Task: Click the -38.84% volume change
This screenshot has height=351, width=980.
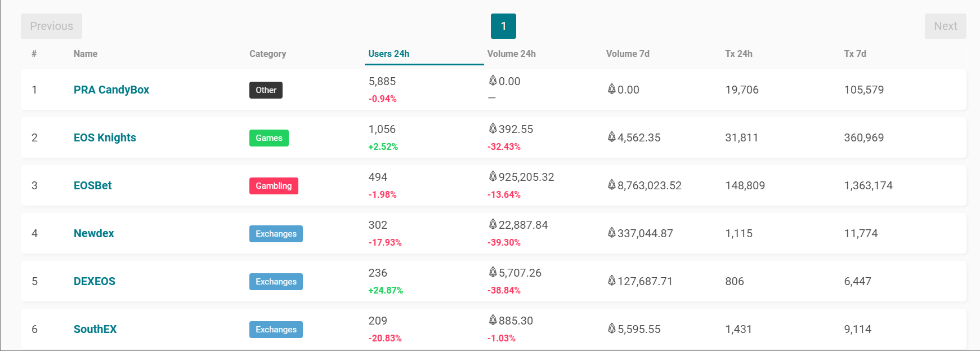Action: coord(504,290)
